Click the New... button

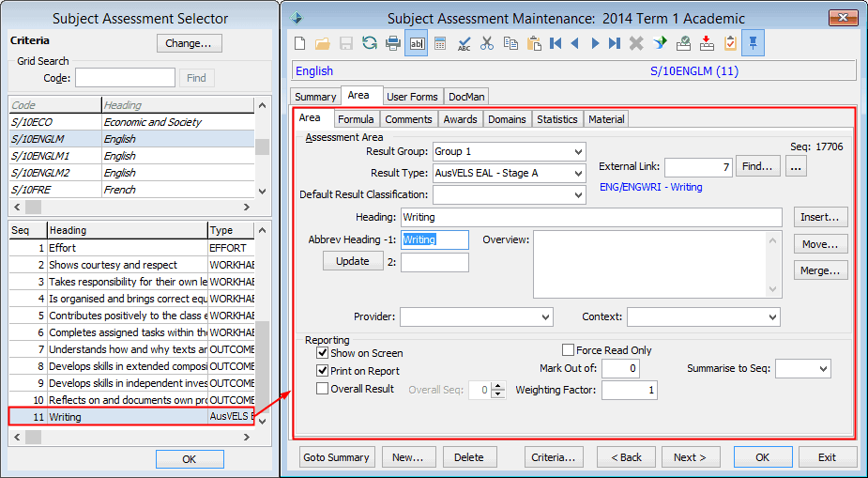(x=408, y=457)
